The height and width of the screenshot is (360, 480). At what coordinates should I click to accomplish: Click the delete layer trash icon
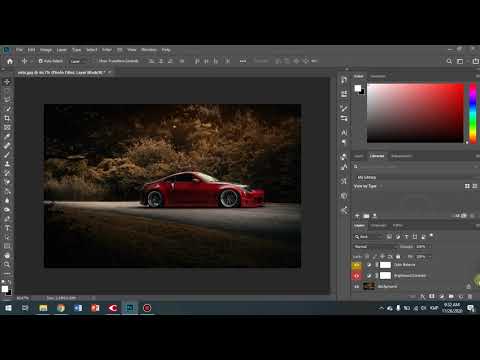[470, 296]
